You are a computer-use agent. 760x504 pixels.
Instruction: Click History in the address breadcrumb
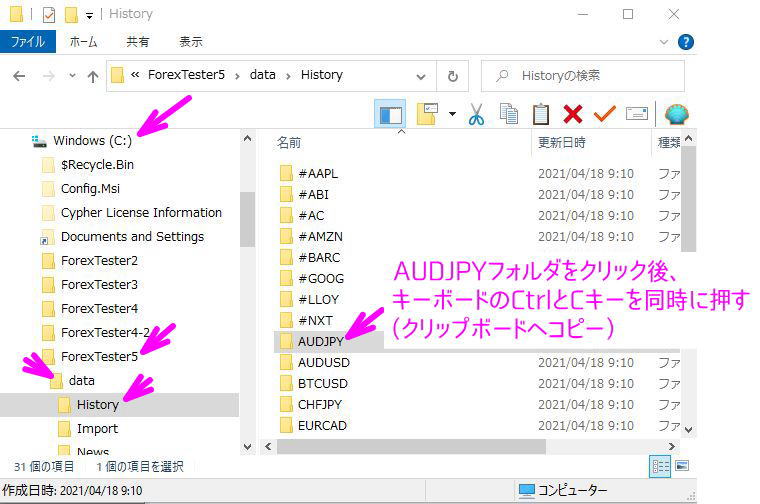322,75
